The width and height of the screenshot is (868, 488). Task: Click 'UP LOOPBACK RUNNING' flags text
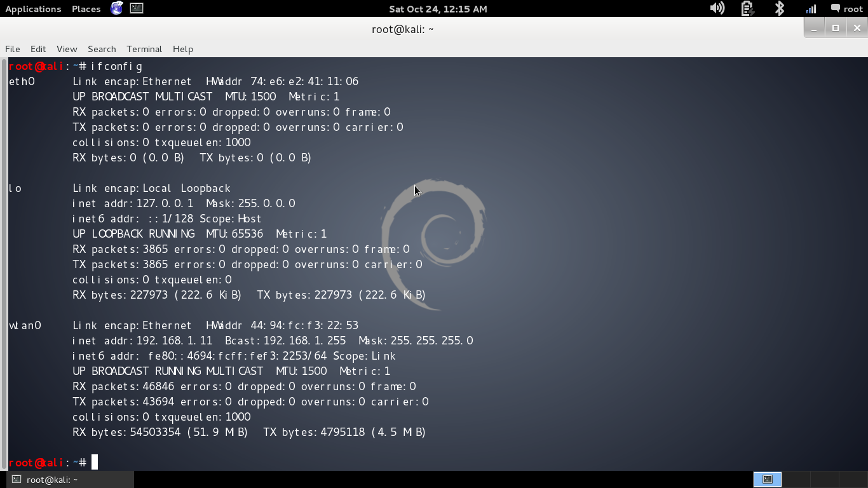coord(134,234)
